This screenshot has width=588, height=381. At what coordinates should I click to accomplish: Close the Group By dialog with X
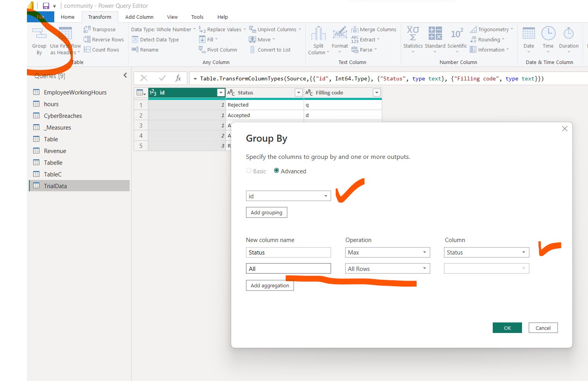pos(564,128)
